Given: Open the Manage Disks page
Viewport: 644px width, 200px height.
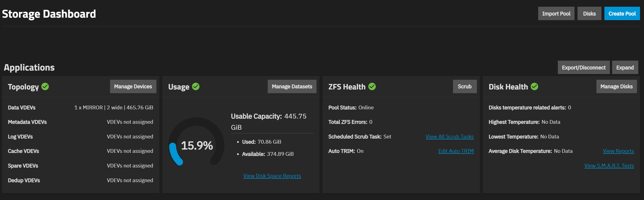Looking at the screenshot, I should click(x=616, y=86).
